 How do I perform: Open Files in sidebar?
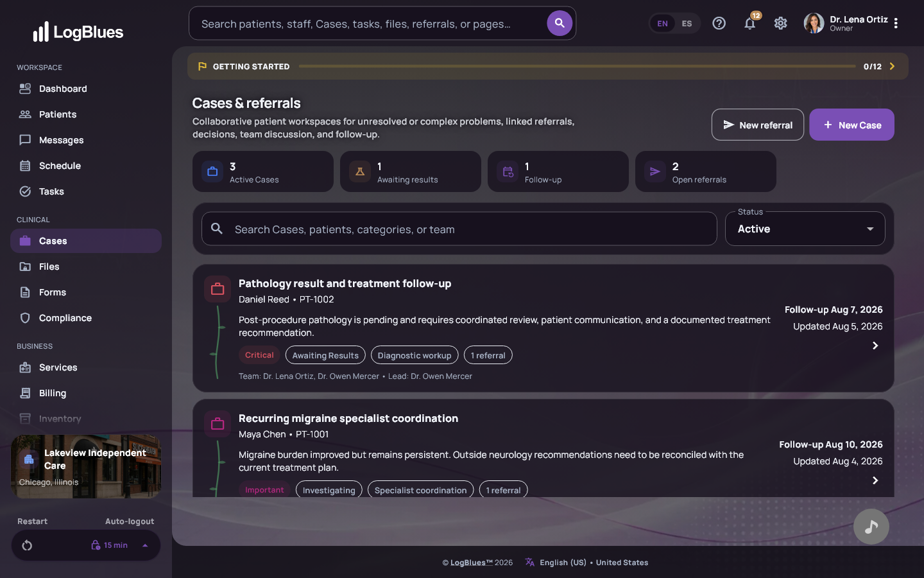86,267
